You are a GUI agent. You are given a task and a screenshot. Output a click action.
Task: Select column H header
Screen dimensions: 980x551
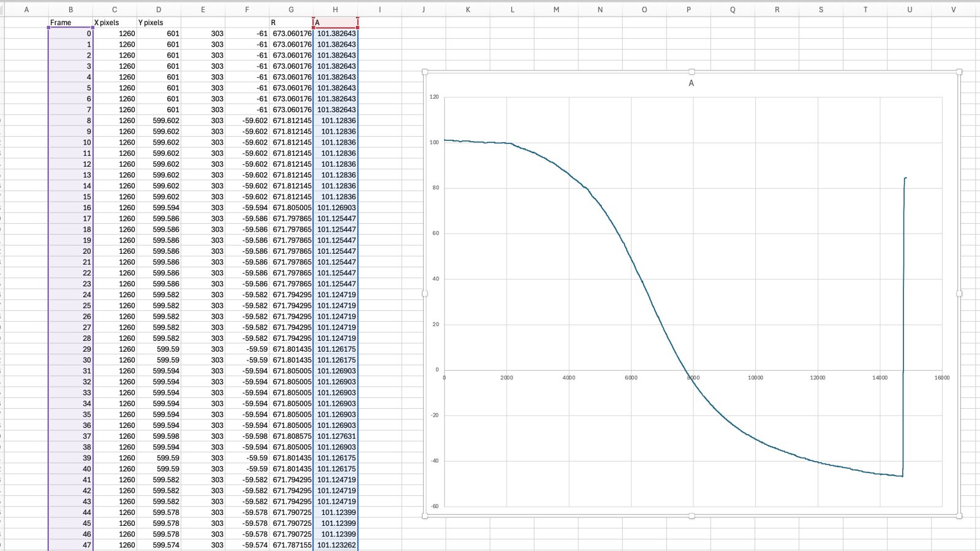335,9
